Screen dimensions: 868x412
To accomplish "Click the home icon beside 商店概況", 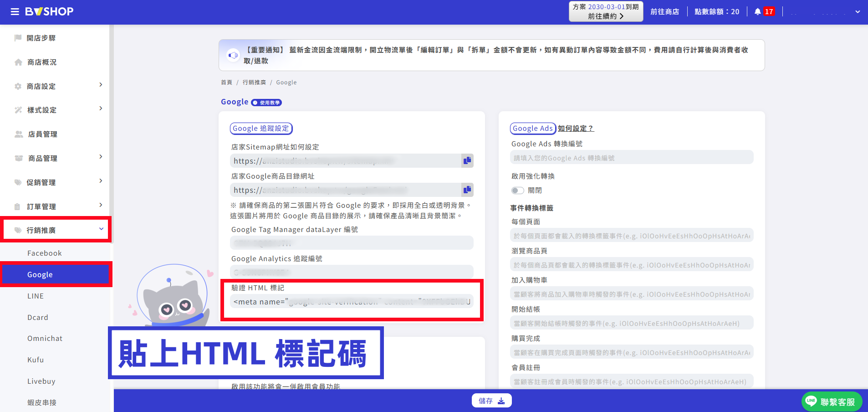I will 18,62.
